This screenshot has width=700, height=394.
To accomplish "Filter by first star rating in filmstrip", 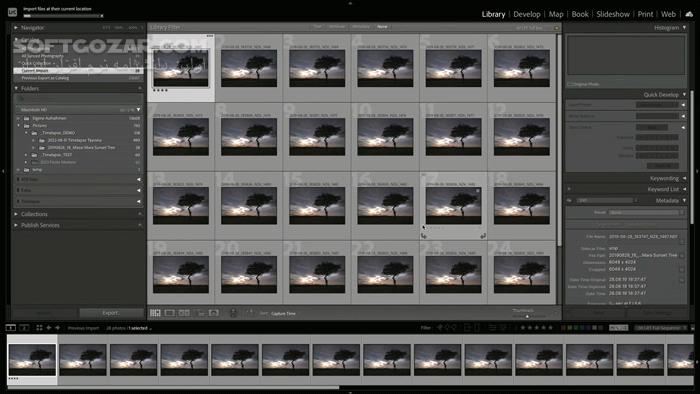I will point(523,328).
